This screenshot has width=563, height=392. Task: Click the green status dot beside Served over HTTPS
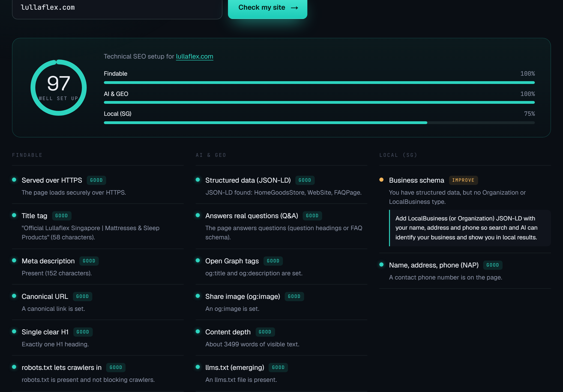pos(14,180)
